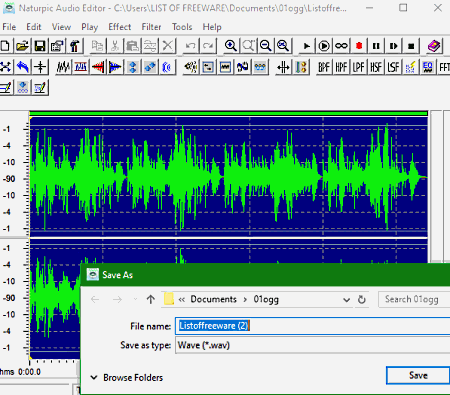Click the blue curved back-arrow effect icon
This screenshot has width=450, height=395.
pos(22,67)
